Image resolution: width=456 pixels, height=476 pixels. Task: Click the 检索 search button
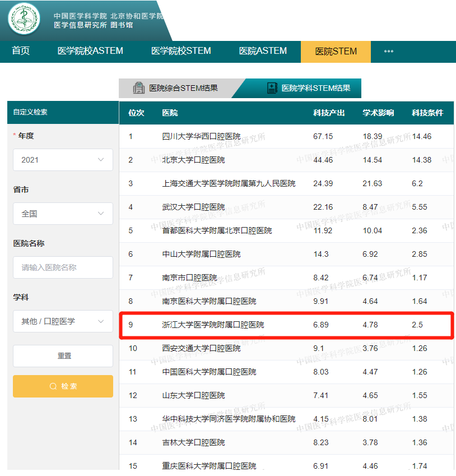63,386
